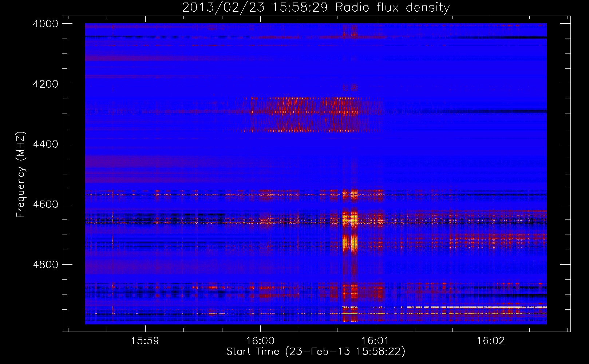Select the 4000 frequency tick label

coord(46,24)
